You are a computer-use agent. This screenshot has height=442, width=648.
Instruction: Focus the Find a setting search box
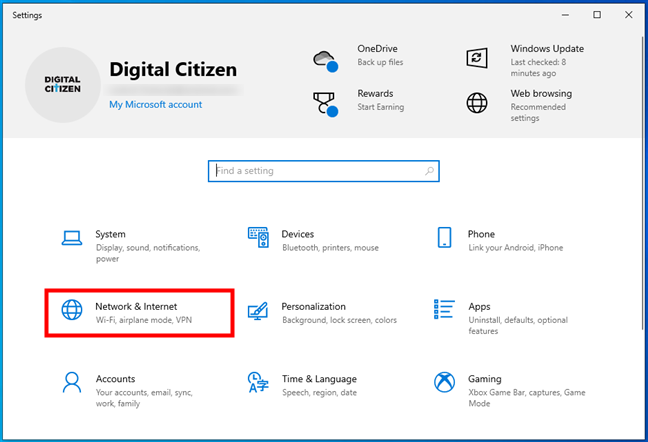tap(324, 171)
